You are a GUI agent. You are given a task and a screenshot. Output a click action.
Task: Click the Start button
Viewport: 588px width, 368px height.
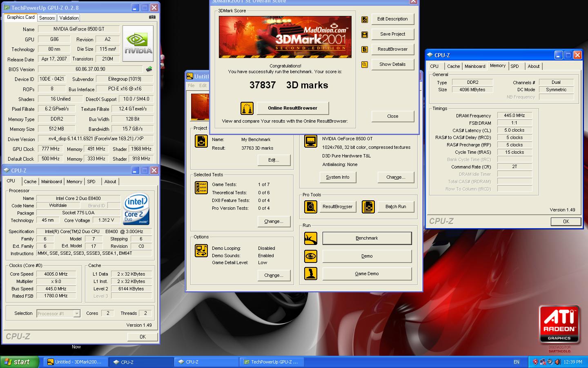coord(20,362)
